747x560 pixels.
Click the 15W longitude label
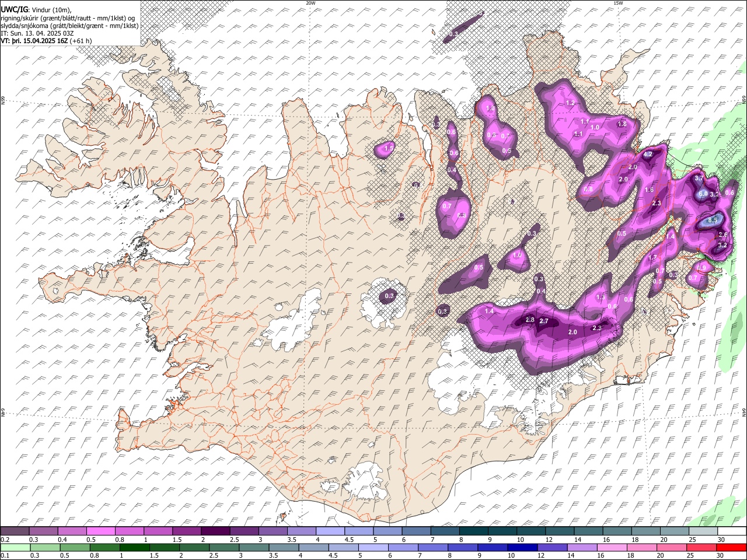[617, 3]
